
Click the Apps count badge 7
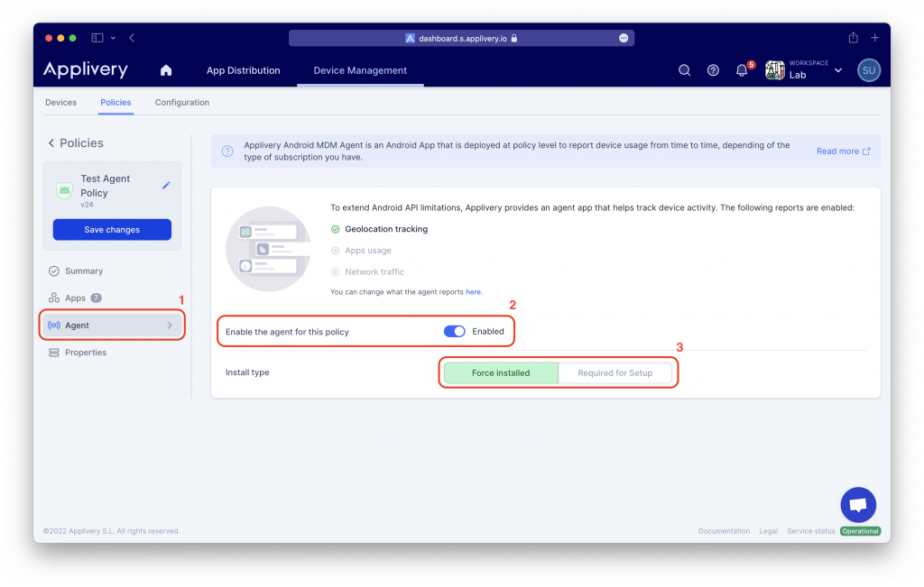pyautogui.click(x=96, y=298)
